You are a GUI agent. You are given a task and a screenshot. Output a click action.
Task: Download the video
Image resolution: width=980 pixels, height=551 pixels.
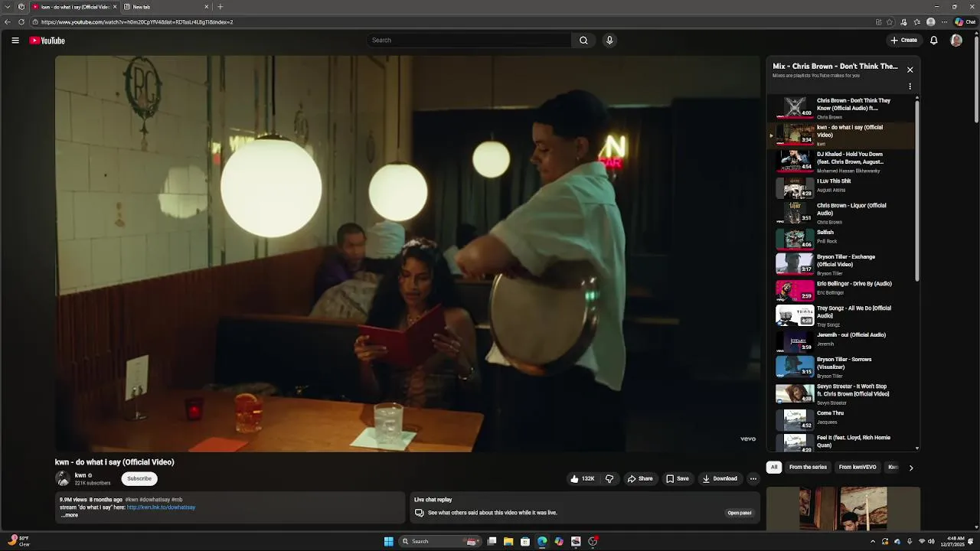click(720, 479)
